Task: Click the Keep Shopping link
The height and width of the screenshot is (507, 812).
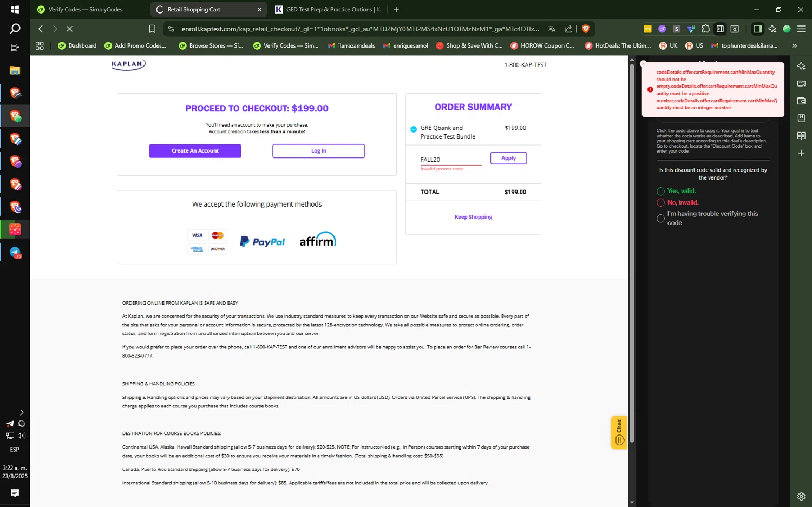Action: tap(473, 217)
